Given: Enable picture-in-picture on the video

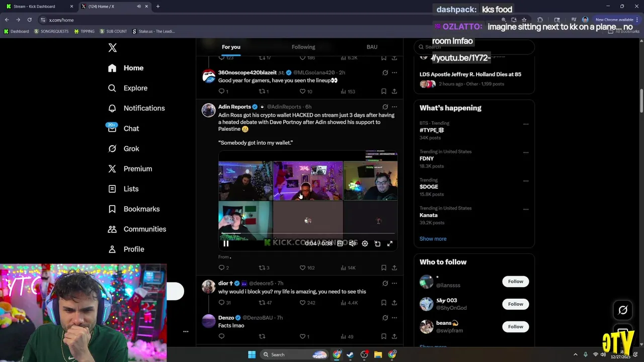Looking at the screenshot, I should click(x=377, y=243).
